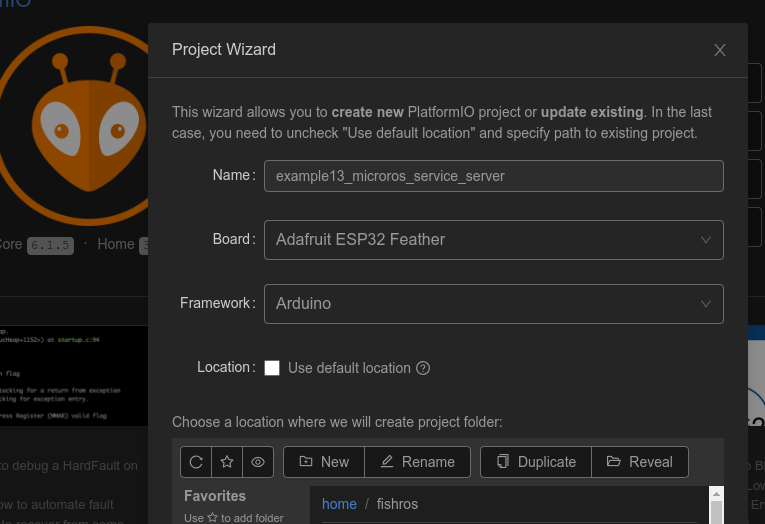Click the star icon to favorite folder
The height and width of the screenshot is (524, 765).
coord(227,462)
